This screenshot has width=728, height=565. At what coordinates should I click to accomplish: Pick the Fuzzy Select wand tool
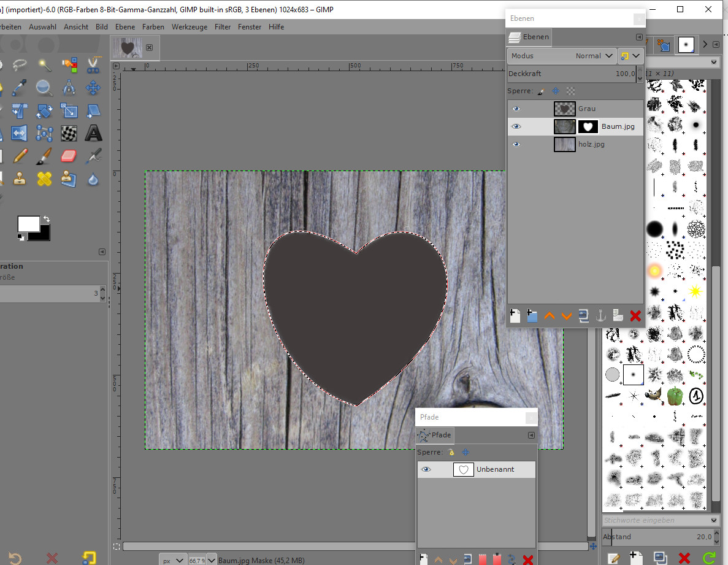(45, 65)
